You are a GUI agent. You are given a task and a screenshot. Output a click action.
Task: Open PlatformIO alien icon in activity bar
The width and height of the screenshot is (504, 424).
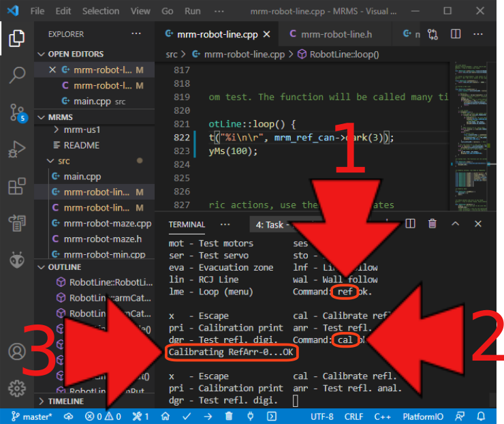coord(17,260)
